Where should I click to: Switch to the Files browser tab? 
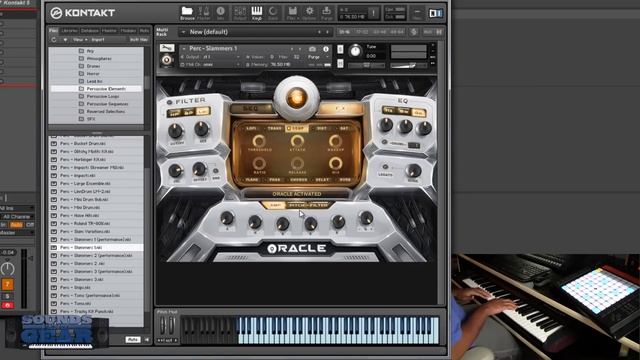53,31
